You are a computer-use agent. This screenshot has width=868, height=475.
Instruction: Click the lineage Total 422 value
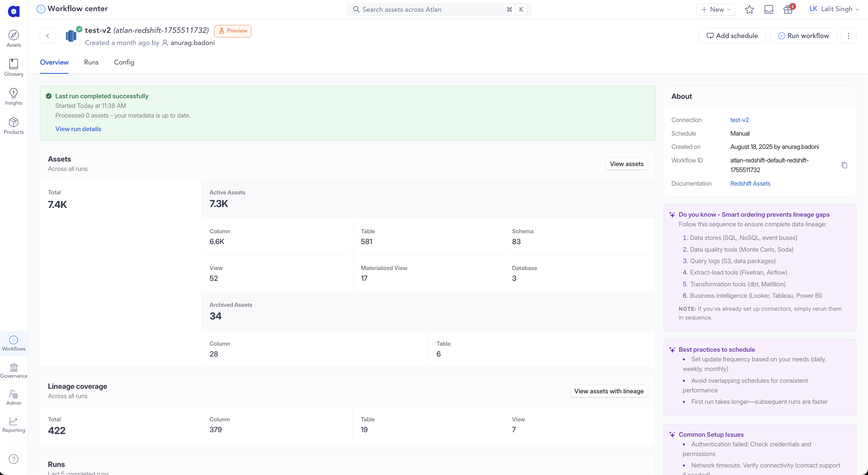(x=57, y=431)
